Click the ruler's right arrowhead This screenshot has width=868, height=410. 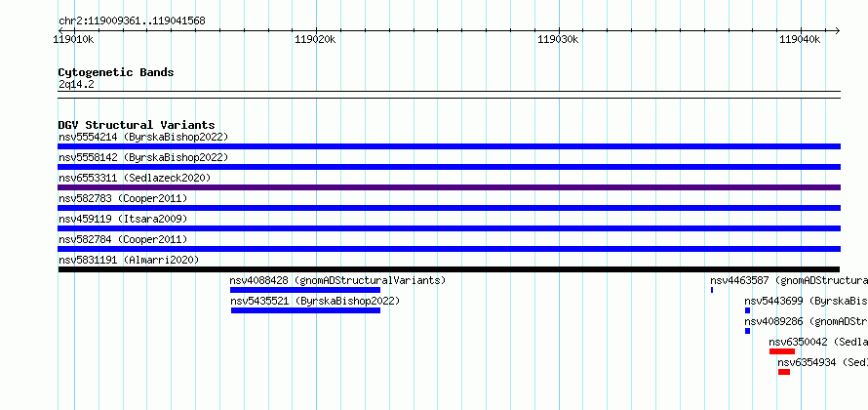837,30
